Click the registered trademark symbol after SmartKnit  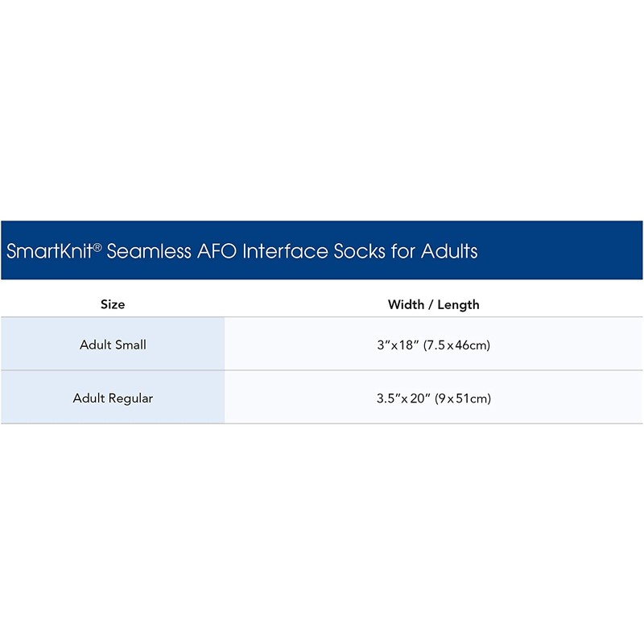tap(98, 246)
